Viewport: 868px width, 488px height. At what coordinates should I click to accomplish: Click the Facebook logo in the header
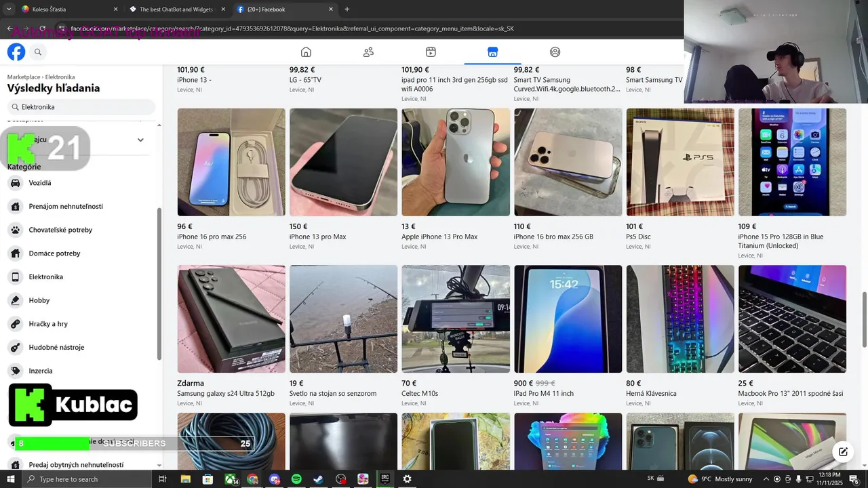pyautogui.click(x=16, y=52)
